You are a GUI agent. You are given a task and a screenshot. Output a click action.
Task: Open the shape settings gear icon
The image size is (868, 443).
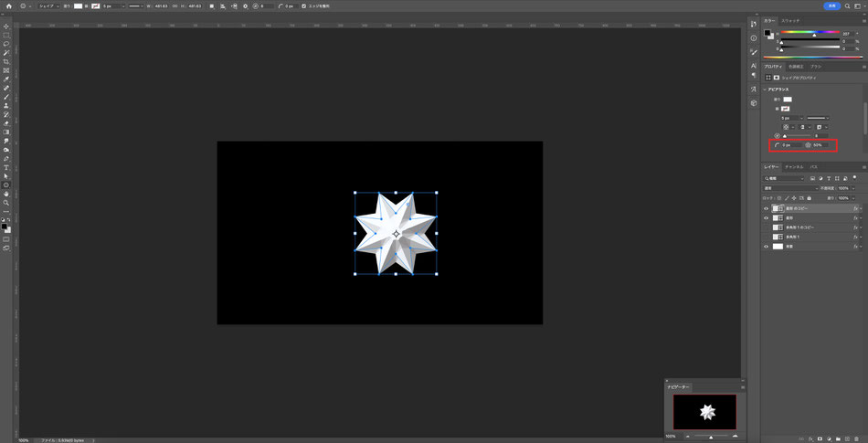coord(245,6)
